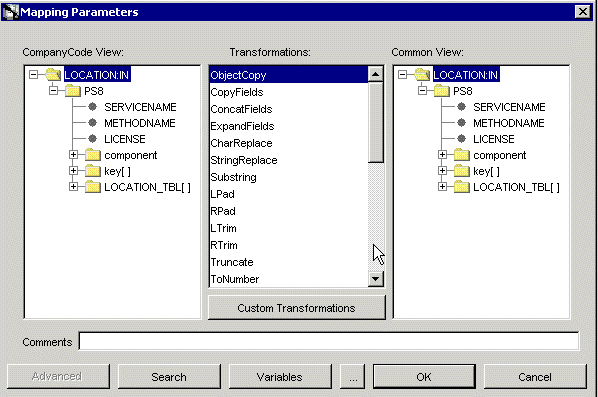Choose LTrim transformation
598x397 pixels.
(x=289, y=228)
